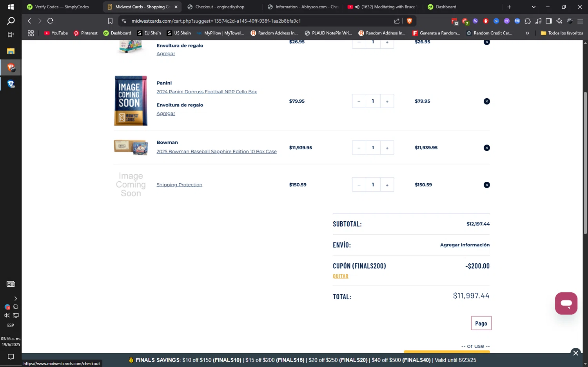Open the Shipping Protection product link
Screen dimensions: 588x367
(179, 185)
